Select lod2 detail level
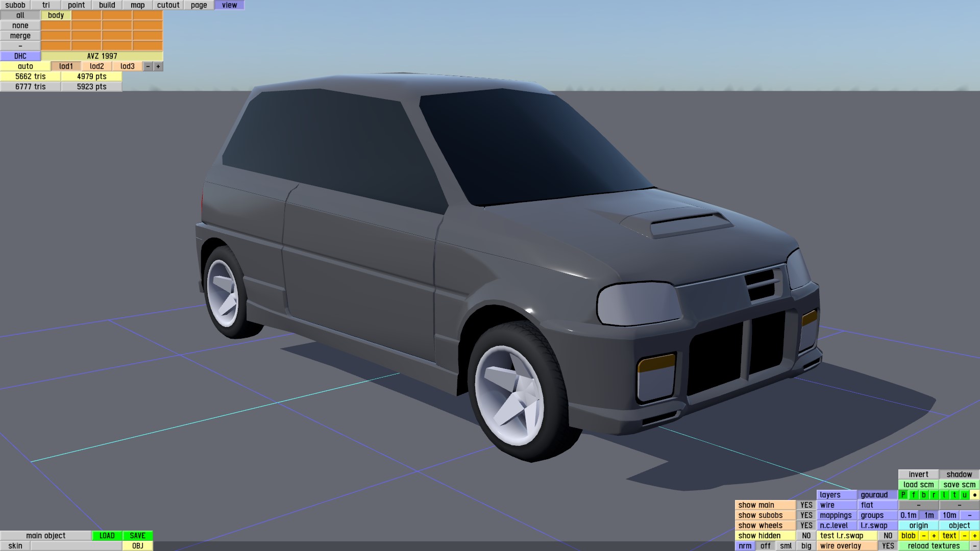This screenshot has width=980, height=551. (96, 66)
